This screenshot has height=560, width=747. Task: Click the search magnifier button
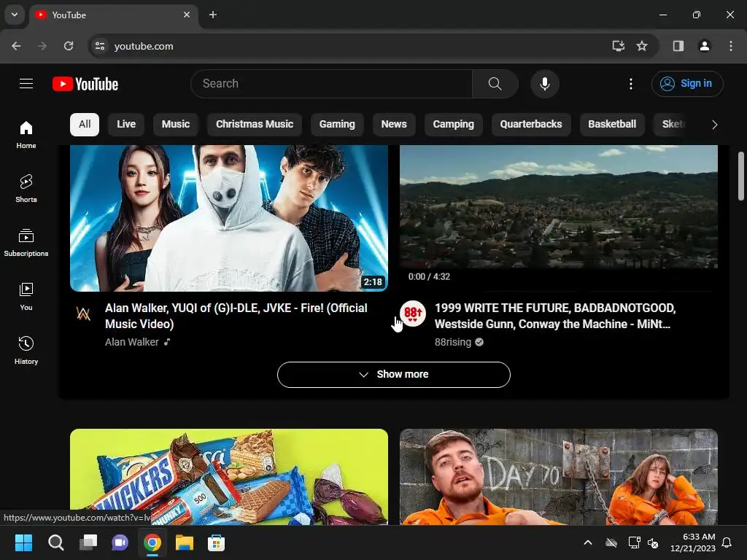click(495, 84)
